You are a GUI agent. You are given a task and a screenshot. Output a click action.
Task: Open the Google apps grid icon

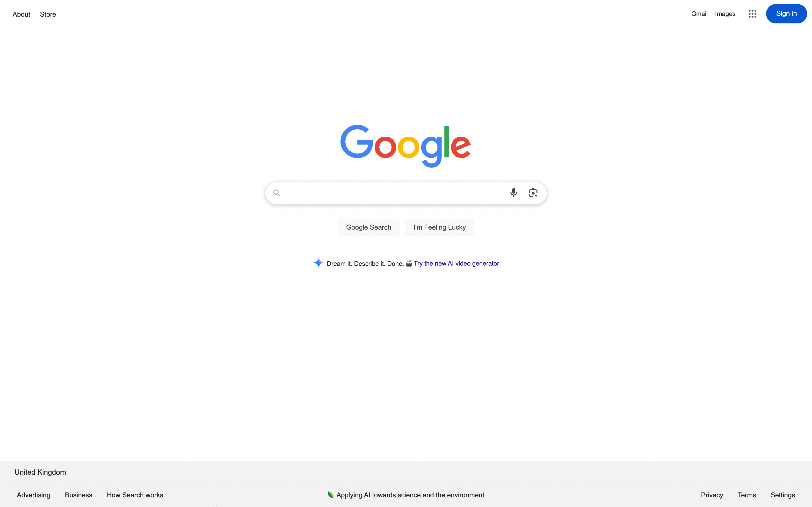point(752,14)
